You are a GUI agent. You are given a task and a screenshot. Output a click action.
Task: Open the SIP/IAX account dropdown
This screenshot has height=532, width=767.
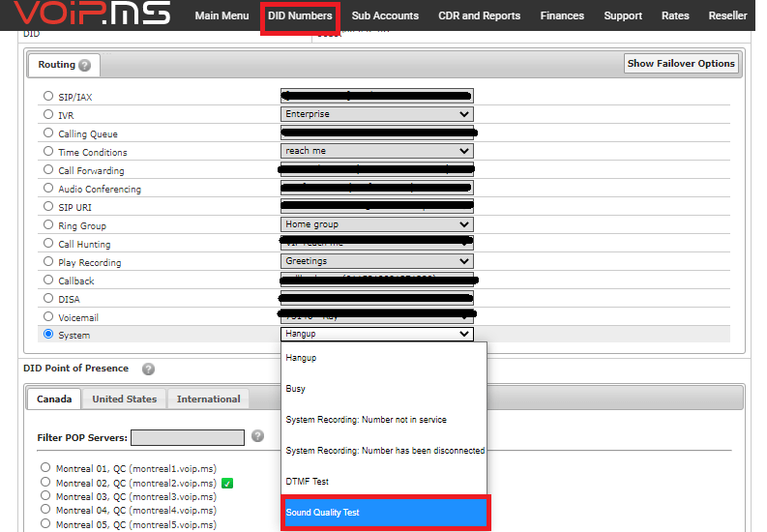pos(376,96)
